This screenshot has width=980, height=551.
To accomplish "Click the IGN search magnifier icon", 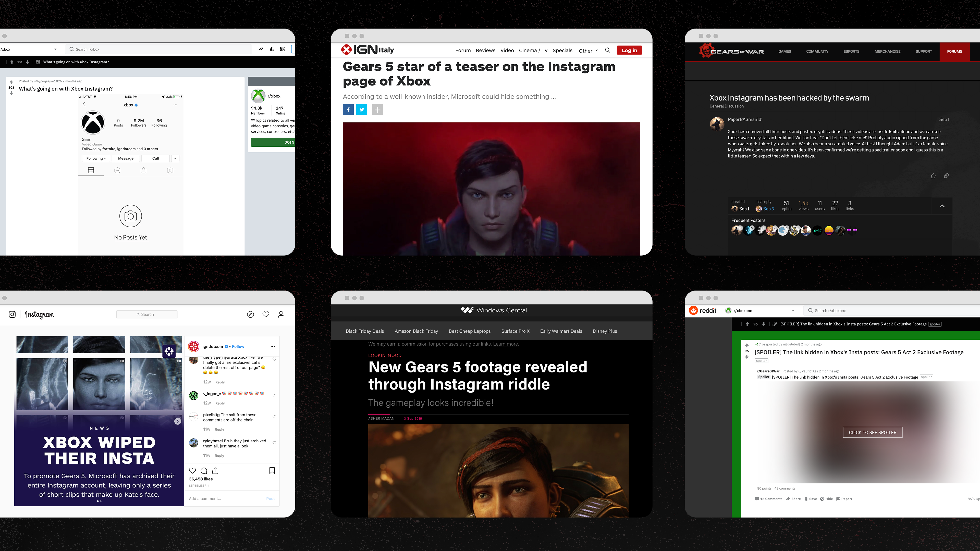I will [x=608, y=50].
